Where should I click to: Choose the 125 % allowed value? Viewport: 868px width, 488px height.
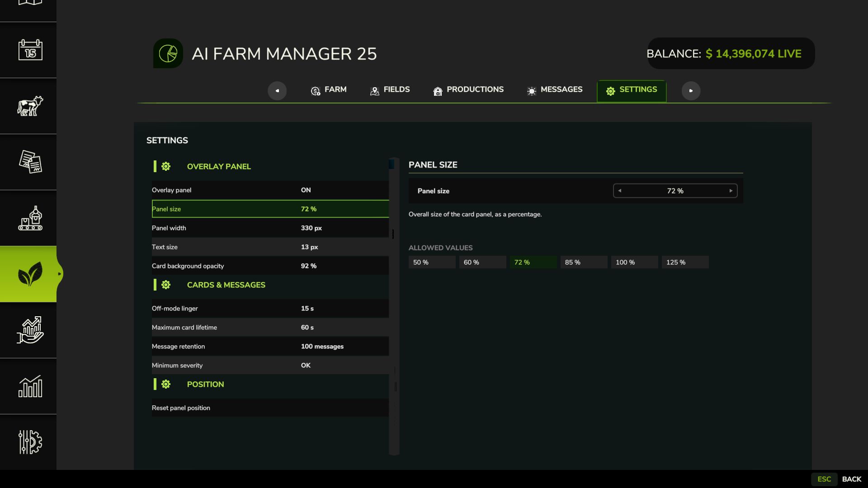coord(685,262)
